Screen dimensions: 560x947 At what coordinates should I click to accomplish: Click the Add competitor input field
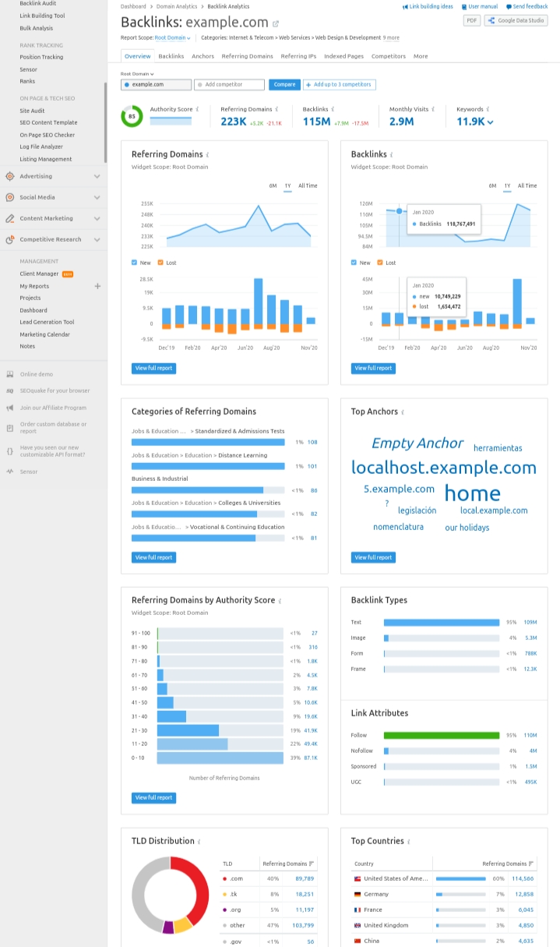(x=229, y=84)
